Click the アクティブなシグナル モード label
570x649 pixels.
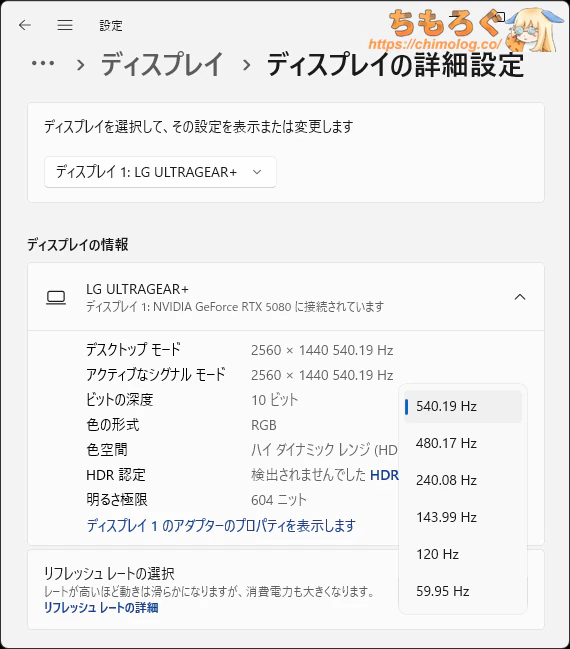156,375
